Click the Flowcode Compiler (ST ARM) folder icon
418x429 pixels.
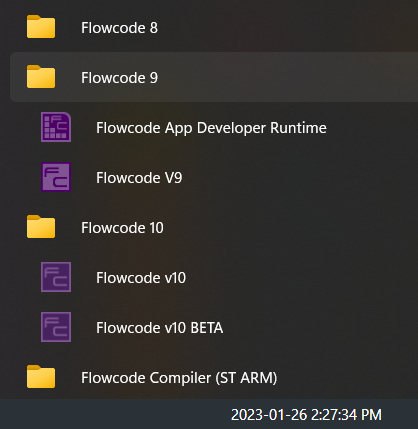[x=41, y=377]
